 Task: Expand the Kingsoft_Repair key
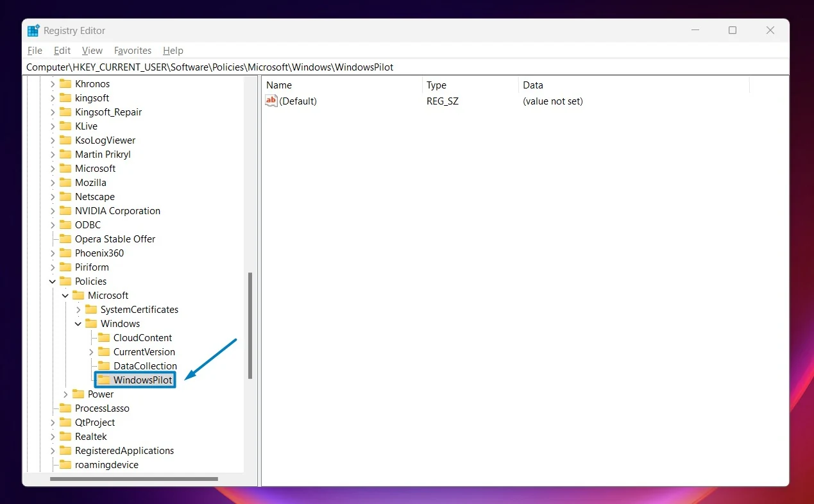tap(53, 112)
